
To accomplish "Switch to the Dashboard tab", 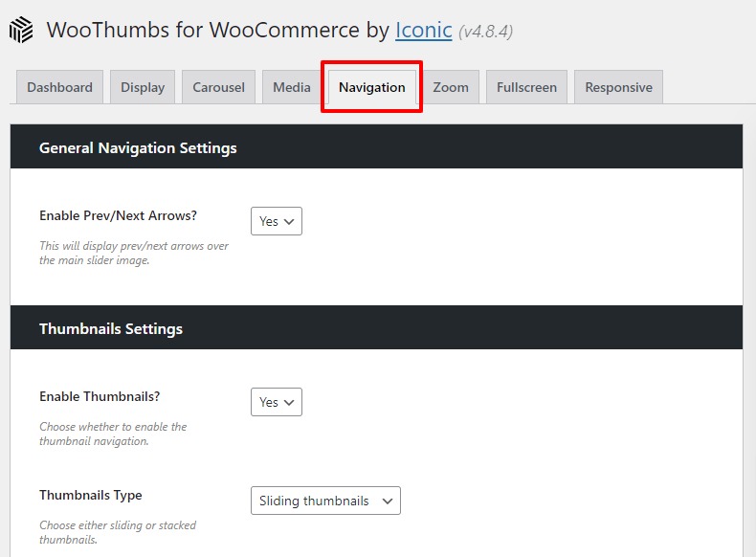I will pyautogui.click(x=59, y=87).
